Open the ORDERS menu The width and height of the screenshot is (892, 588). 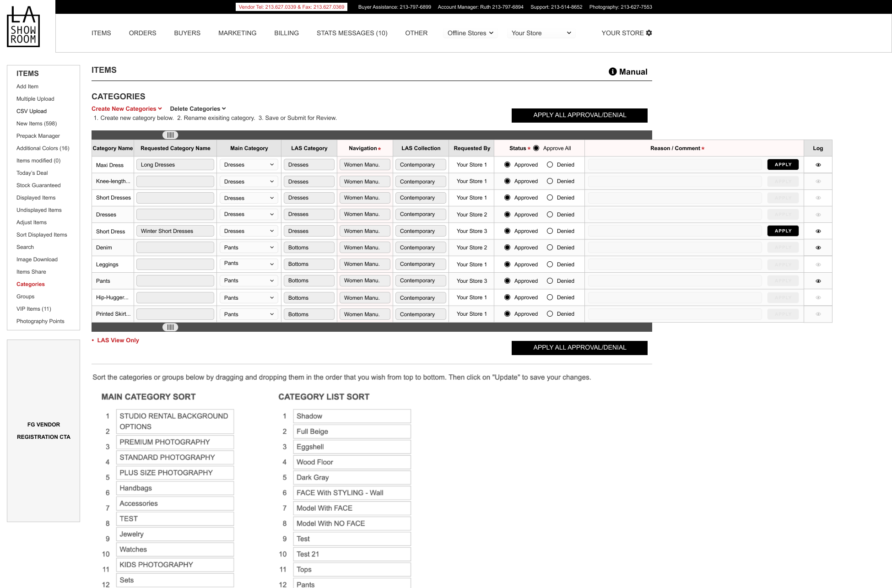pyautogui.click(x=142, y=33)
